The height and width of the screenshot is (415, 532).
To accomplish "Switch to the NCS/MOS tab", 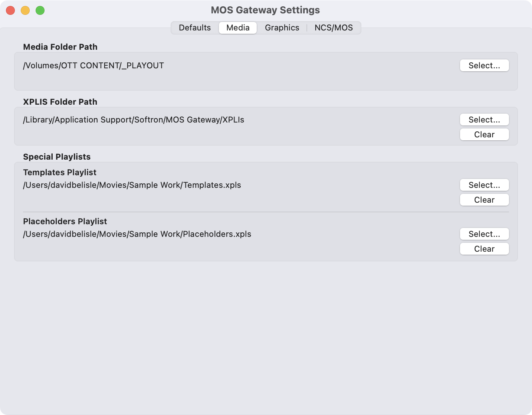I will 334,28.
